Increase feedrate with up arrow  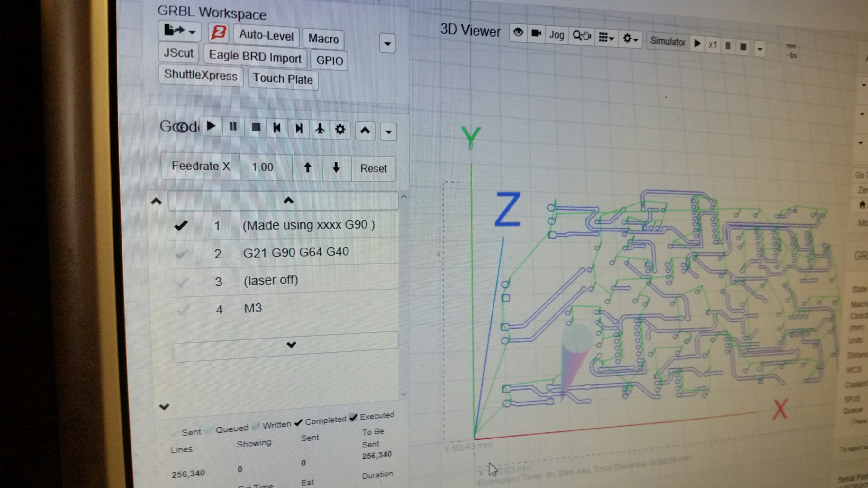(307, 167)
